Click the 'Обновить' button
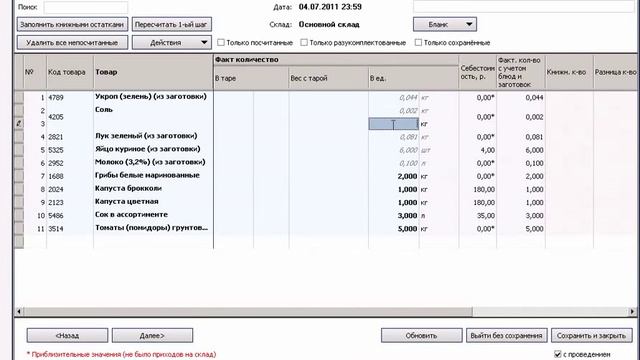The height and width of the screenshot is (360, 640). point(422,336)
